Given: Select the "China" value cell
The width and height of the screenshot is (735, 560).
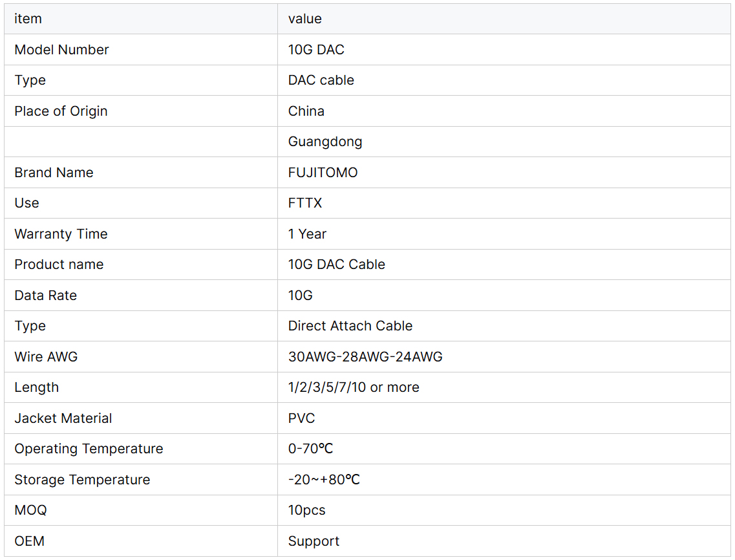Looking at the screenshot, I should point(306,111).
